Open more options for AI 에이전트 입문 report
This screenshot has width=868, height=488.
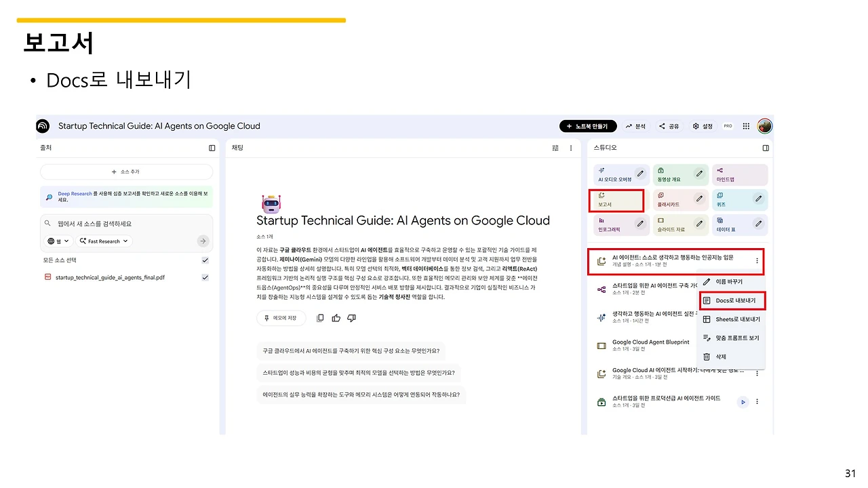757,261
